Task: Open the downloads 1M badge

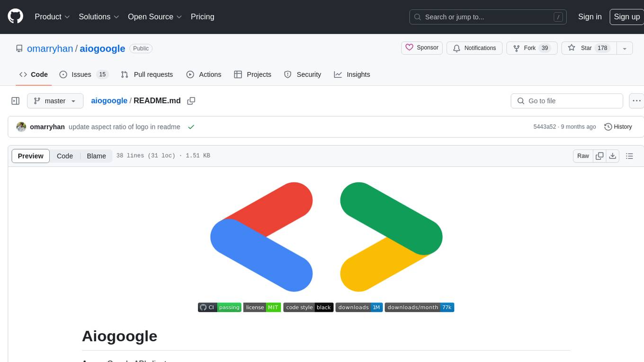Action: (359, 308)
